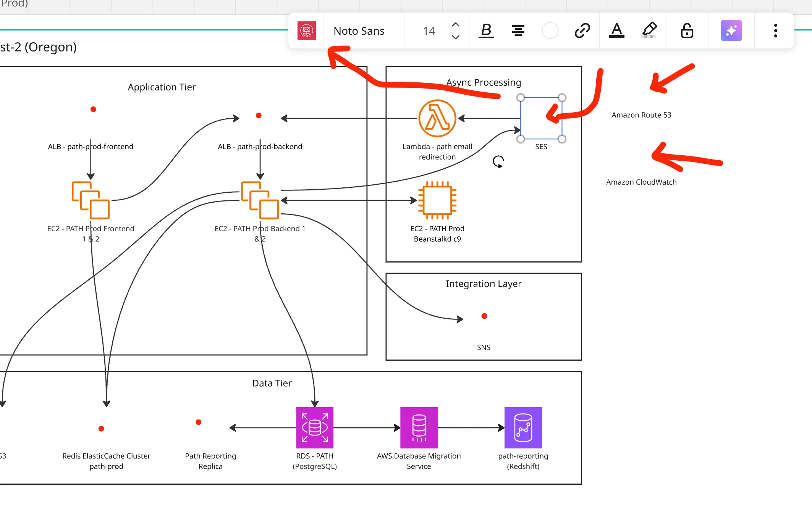Increase font size with up chevron
The width and height of the screenshot is (812, 532).
pyautogui.click(x=455, y=24)
